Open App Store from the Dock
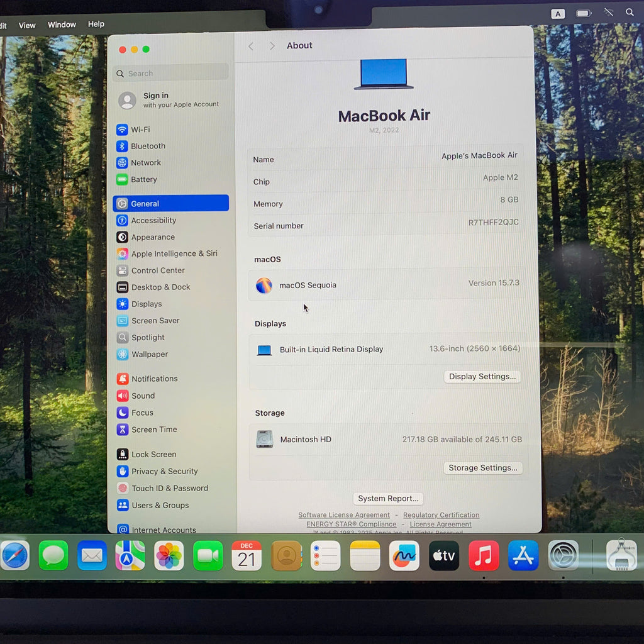The image size is (644, 644). pyautogui.click(x=523, y=556)
